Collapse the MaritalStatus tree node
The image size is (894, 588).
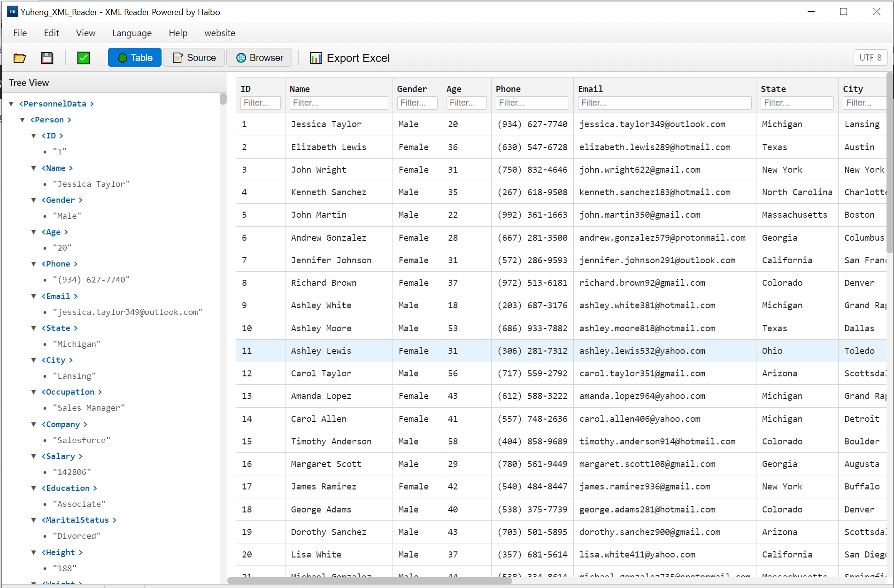tap(34, 520)
